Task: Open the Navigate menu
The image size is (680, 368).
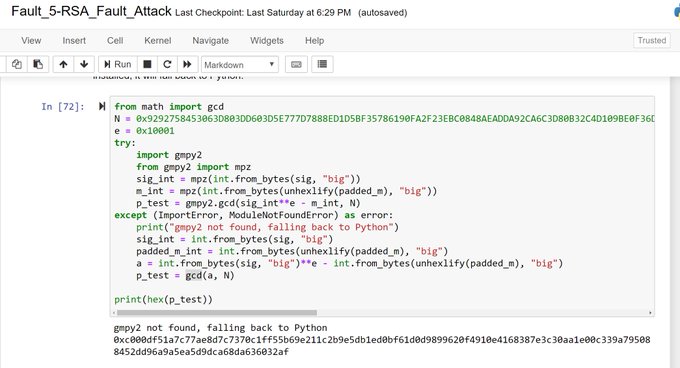Action: coord(210,40)
